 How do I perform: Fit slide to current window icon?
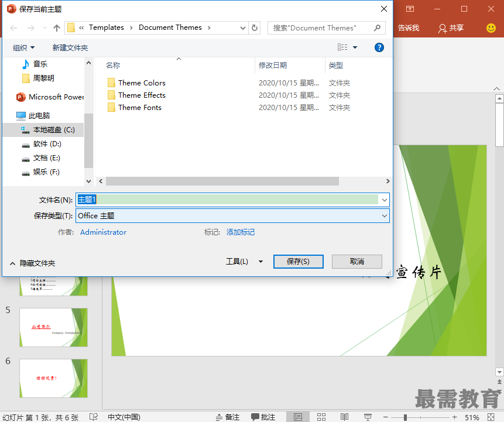pos(491,417)
